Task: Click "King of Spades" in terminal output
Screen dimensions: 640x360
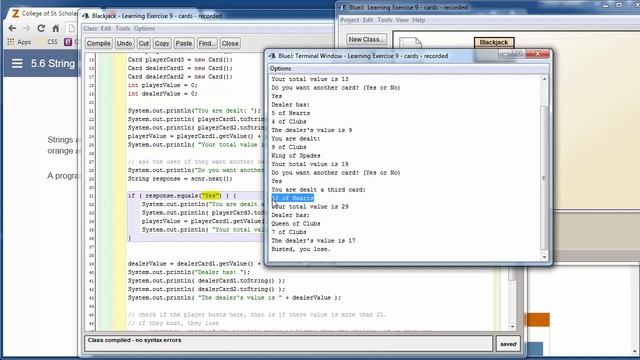Action: 296,156
